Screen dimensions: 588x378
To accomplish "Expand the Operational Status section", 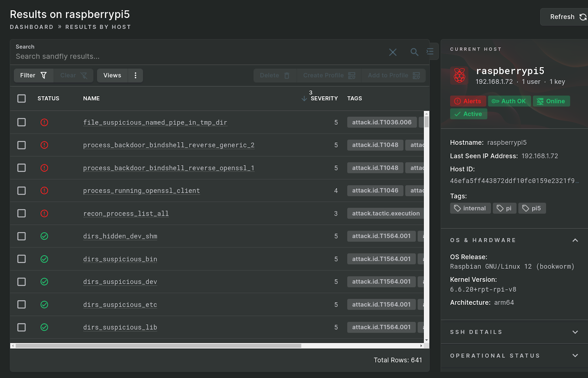I will coord(575,356).
